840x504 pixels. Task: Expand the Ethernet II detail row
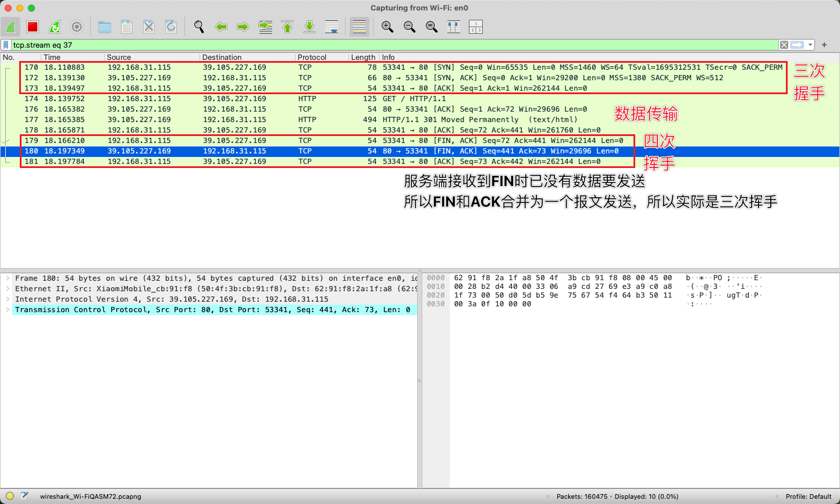(x=7, y=289)
